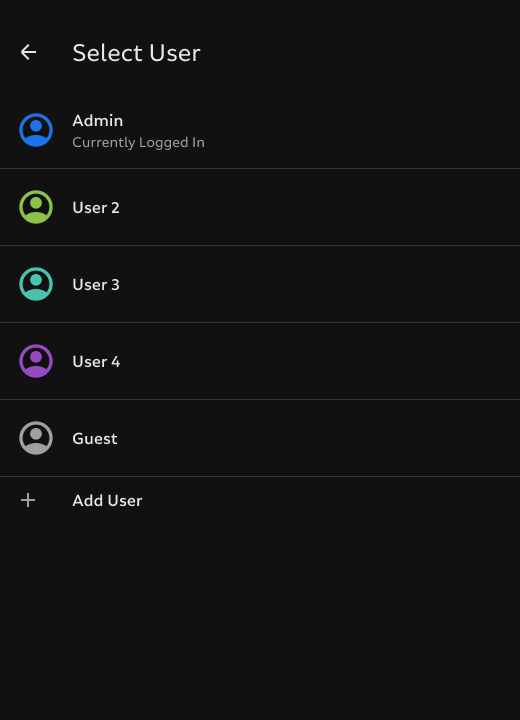Image resolution: width=520 pixels, height=720 pixels.
Task: Tap the Add User text
Action: [107, 501]
